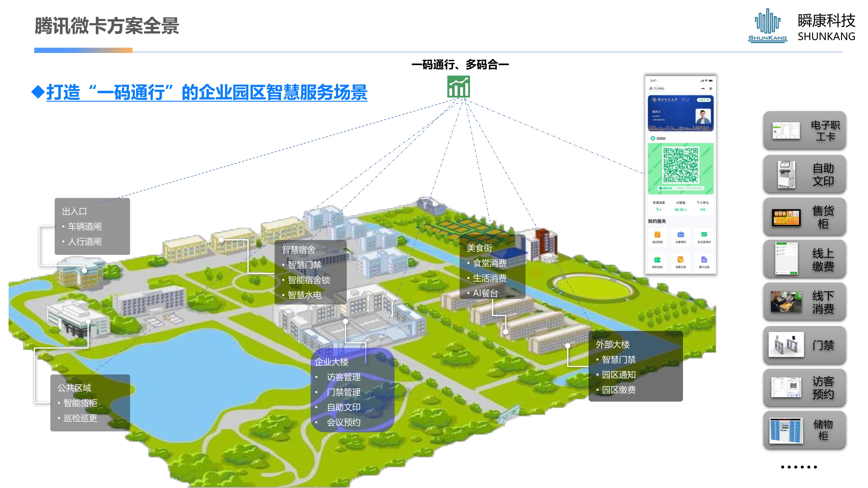Click the title 腾讯微卡方案全景
The height and width of the screenshot is (488, 868).
tap(107, 26)
